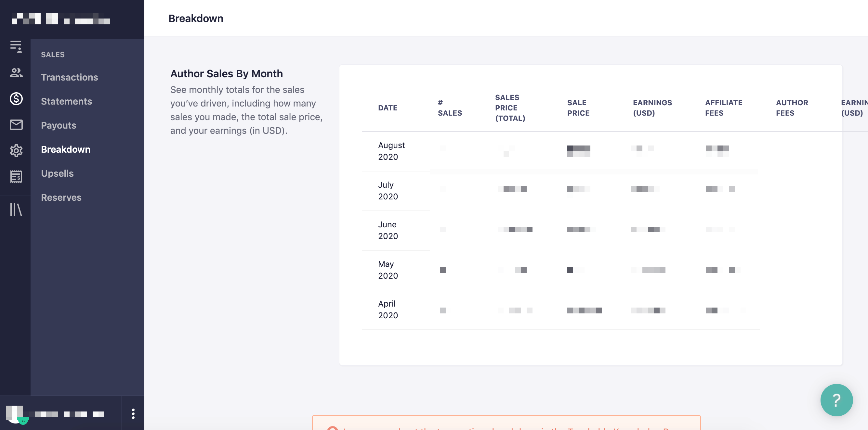Click the SALES section label
This screenshot has width=868, height=430.
tap(53, 54)
